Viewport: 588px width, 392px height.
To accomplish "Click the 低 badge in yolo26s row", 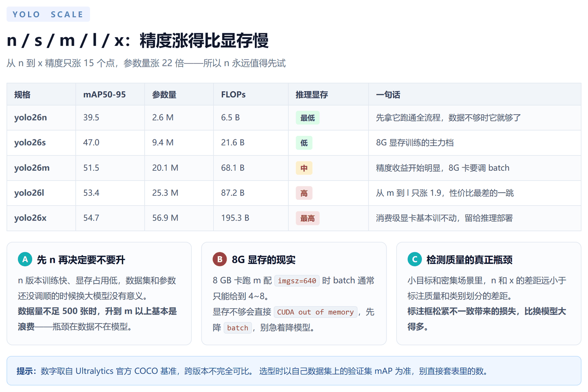I will (304, 143).
